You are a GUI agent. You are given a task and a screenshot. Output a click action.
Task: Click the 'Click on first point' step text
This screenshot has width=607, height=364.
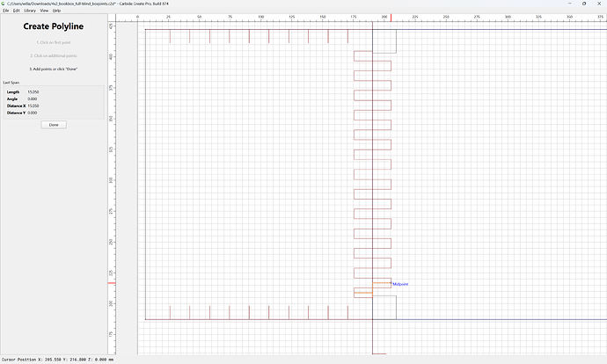pyautogui.click(x=54, y=42)
